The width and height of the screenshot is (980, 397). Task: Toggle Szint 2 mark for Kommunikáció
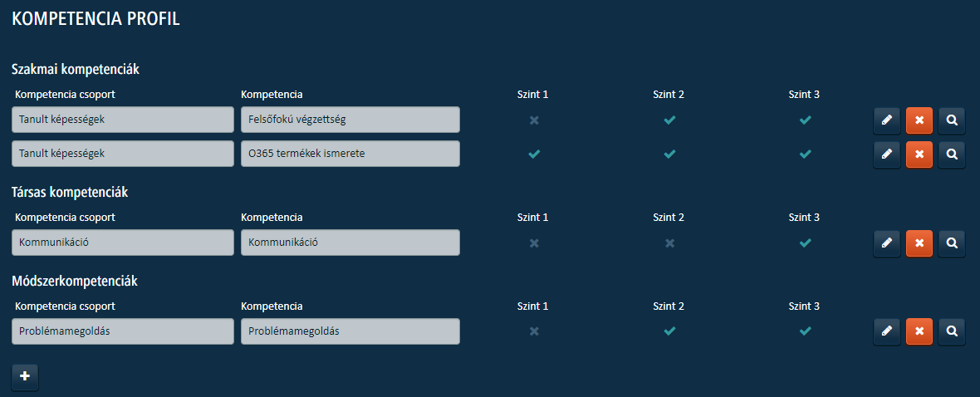pos(669,243)
